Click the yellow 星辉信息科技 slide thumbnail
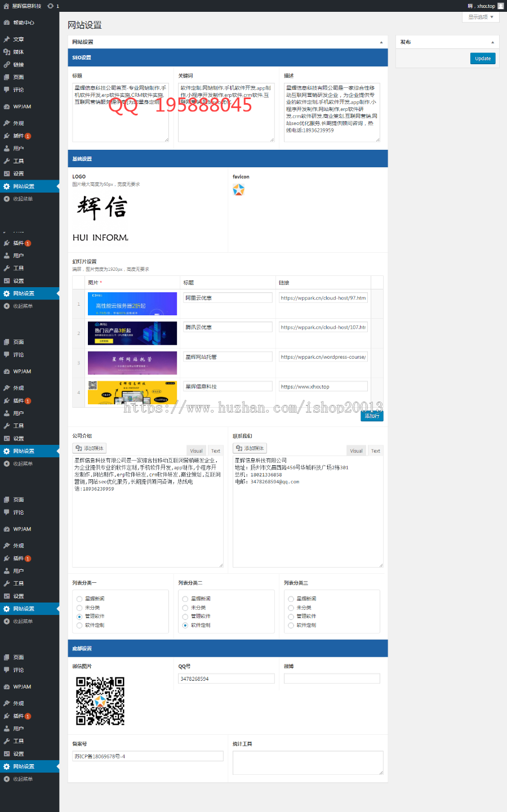Viewport: 507px width, 812px height. pyautogui.click(x=132, y=392)
